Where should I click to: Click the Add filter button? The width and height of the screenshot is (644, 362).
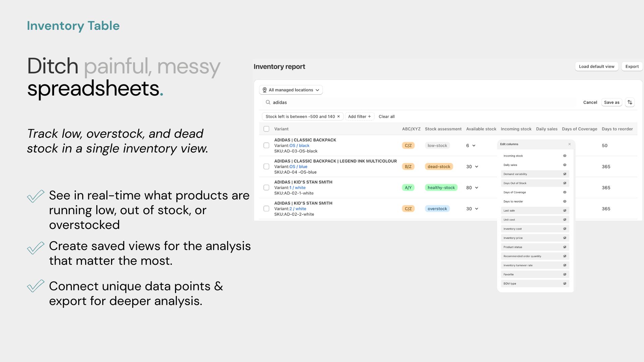click(x=360, y=117)
